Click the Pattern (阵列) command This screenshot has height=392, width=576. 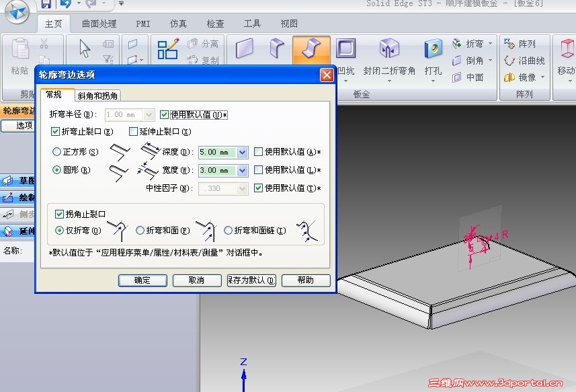(520, 44)
